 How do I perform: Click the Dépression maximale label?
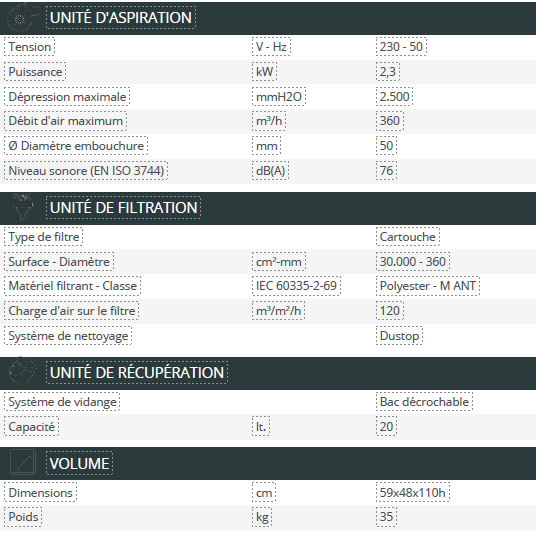tap(67, 97)
